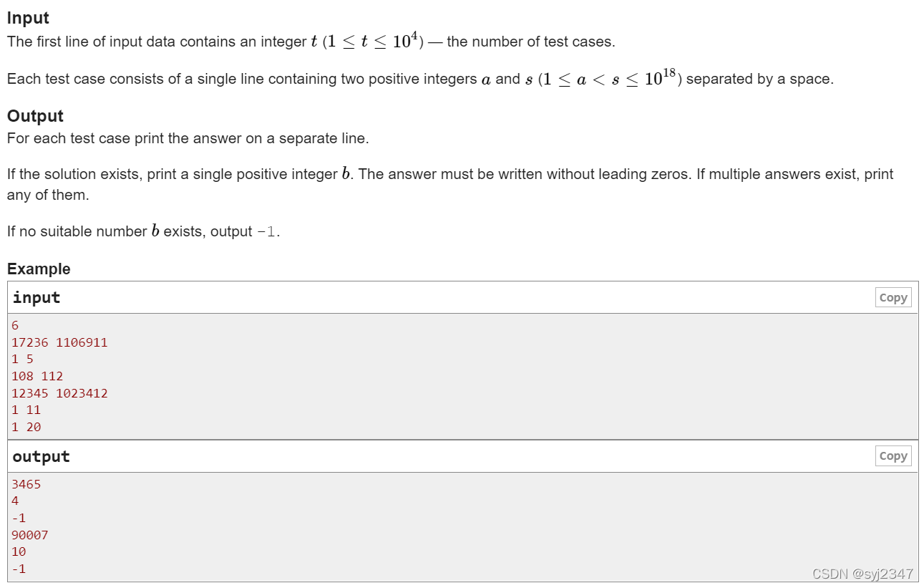Image resolution: width=924 pixels, height=588 pixels.
Task: Copy the example input data
Action: tap(893, 298)
